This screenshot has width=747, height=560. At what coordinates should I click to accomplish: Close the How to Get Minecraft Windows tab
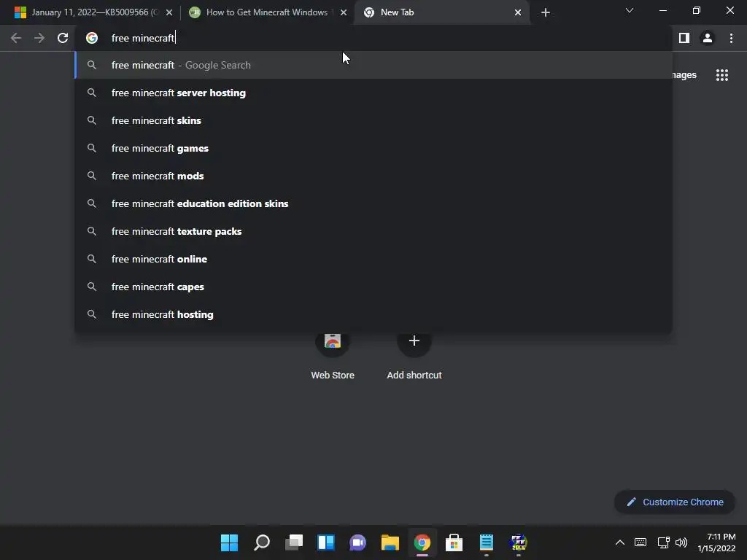[x=344, y=12]
